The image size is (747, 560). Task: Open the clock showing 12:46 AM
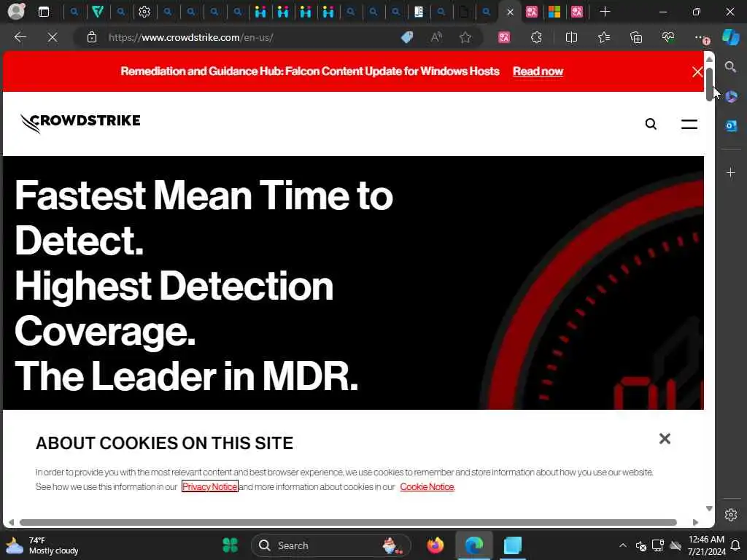[x=706, y=545]
